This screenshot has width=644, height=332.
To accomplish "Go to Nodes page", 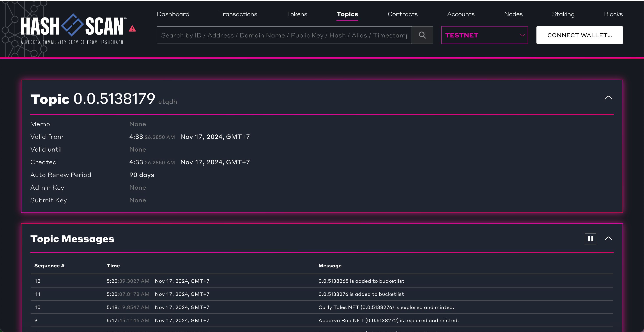I will (513, 14).
